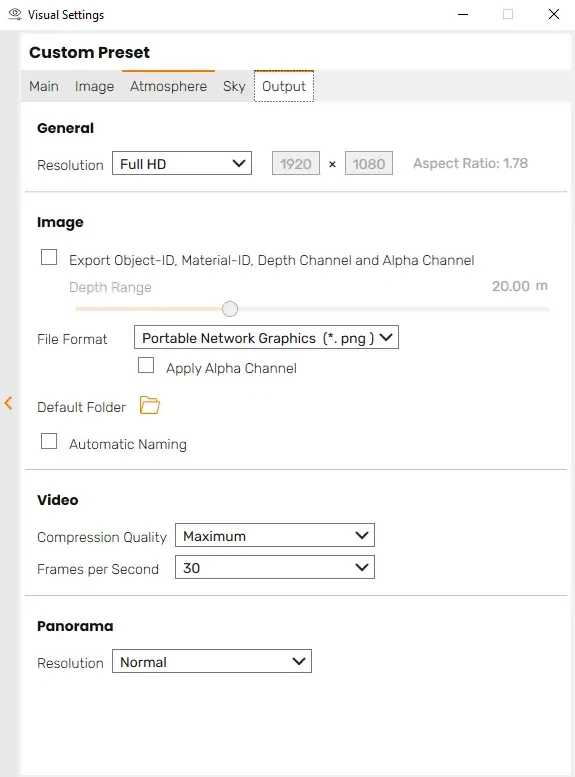Open the Full HD resolution dropdown
Image resolution: width=575 pixels, height=777 pixels.
[182, 164]
